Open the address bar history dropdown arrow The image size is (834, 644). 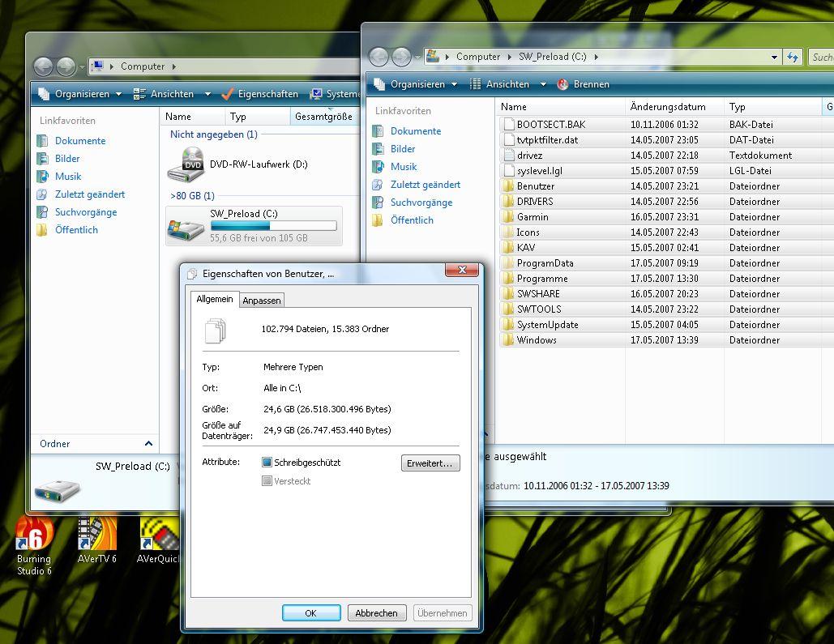tap(775, 57)
